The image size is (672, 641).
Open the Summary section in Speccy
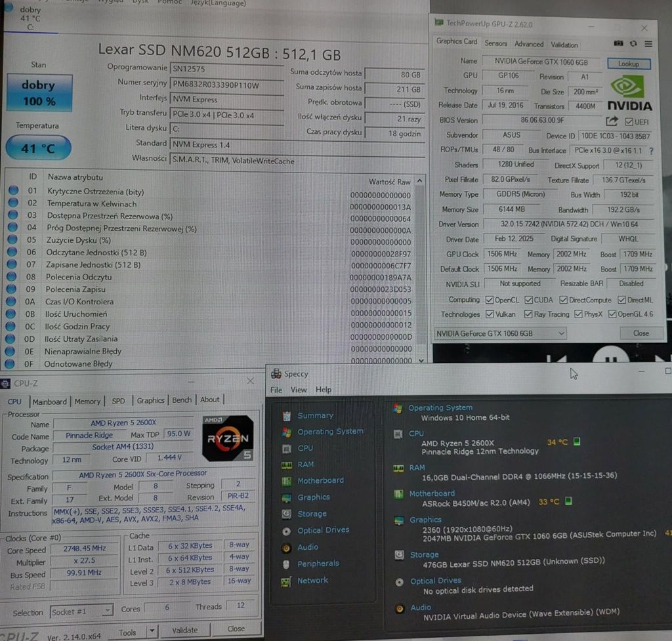[x=315, y=415]
